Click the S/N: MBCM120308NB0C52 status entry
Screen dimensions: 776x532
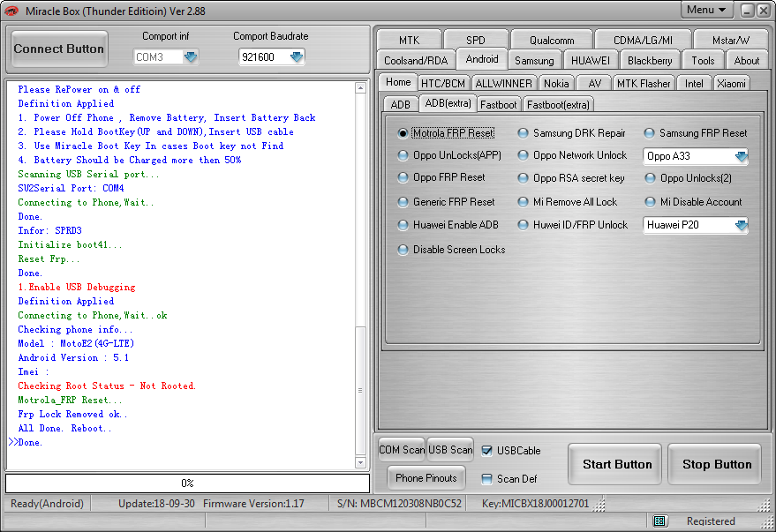399,504
